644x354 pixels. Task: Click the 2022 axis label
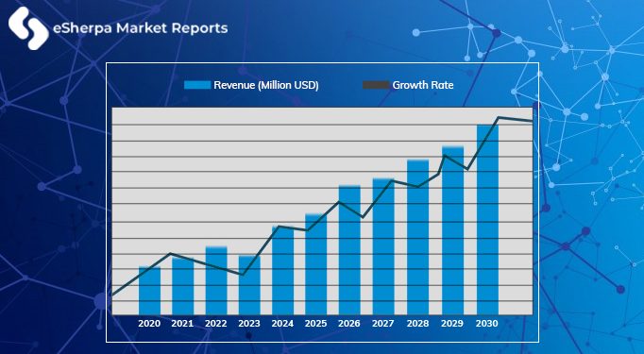point(216,324)
